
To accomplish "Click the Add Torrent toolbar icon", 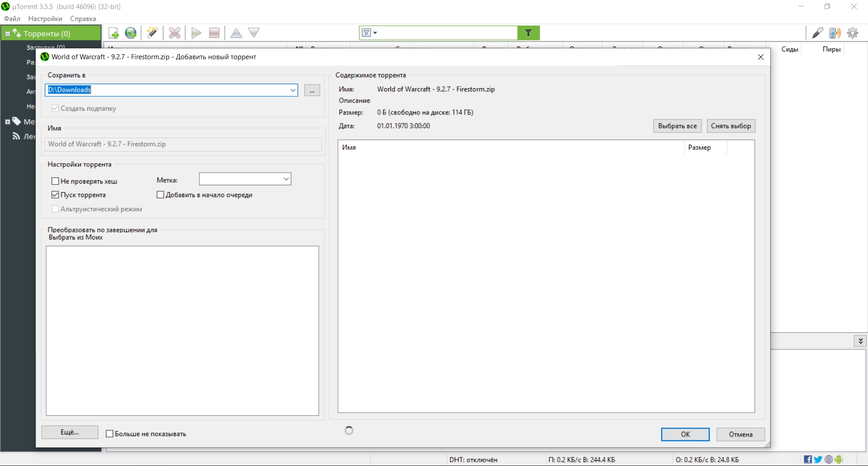I will [114, 33].
